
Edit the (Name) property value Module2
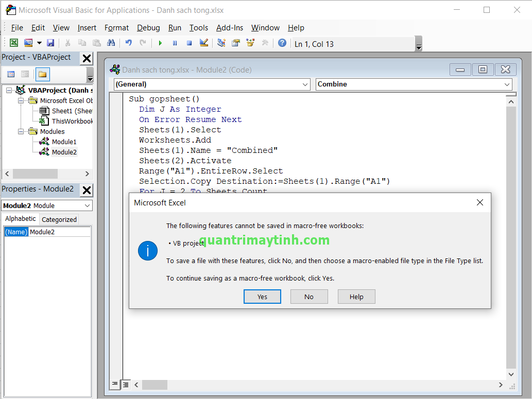(60, 232)
